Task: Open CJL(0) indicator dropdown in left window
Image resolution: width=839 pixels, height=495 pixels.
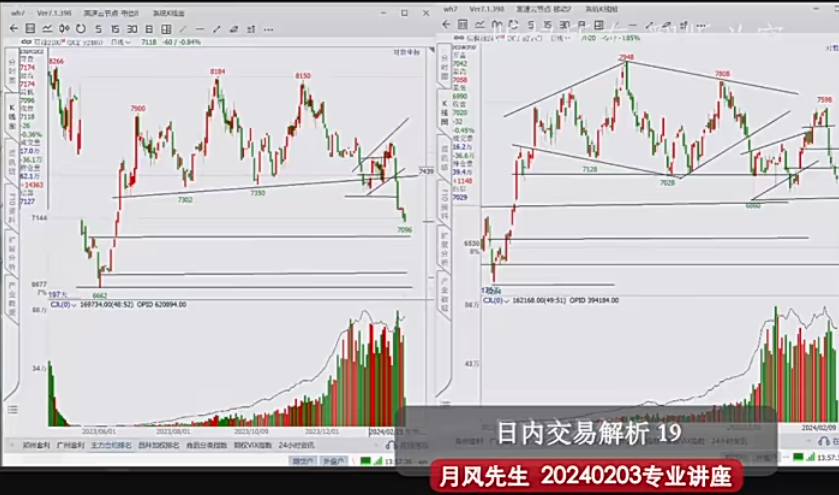Action: point(63,304)
